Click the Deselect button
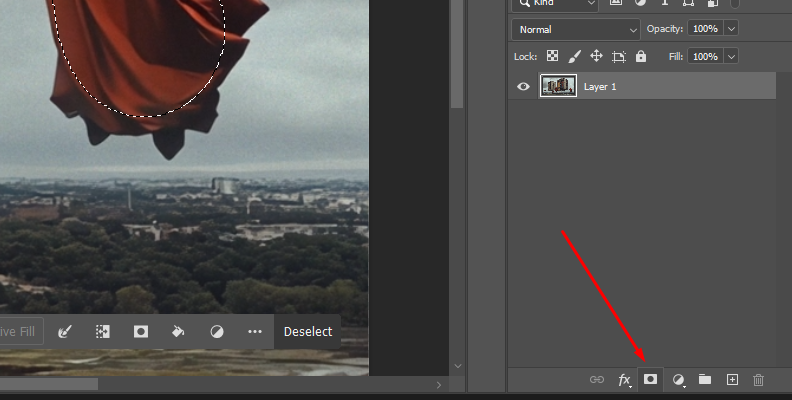Screen dimensions: 792x400 pyautogui.click(x=307, y=331)
